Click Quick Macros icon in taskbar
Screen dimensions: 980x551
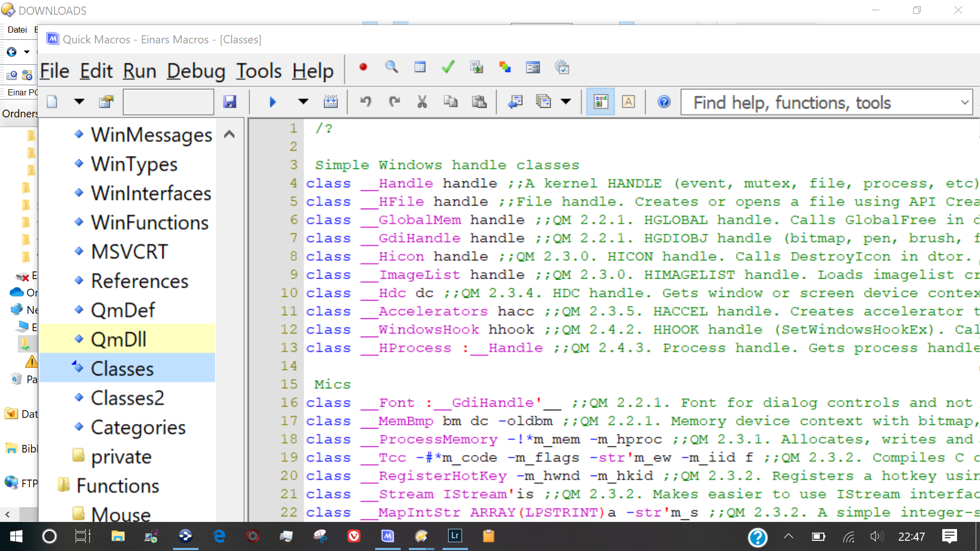[388, 536]
